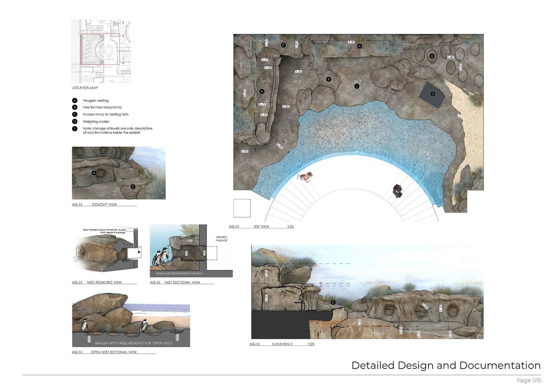Click the Keeper's Passage label

point(221,239)
